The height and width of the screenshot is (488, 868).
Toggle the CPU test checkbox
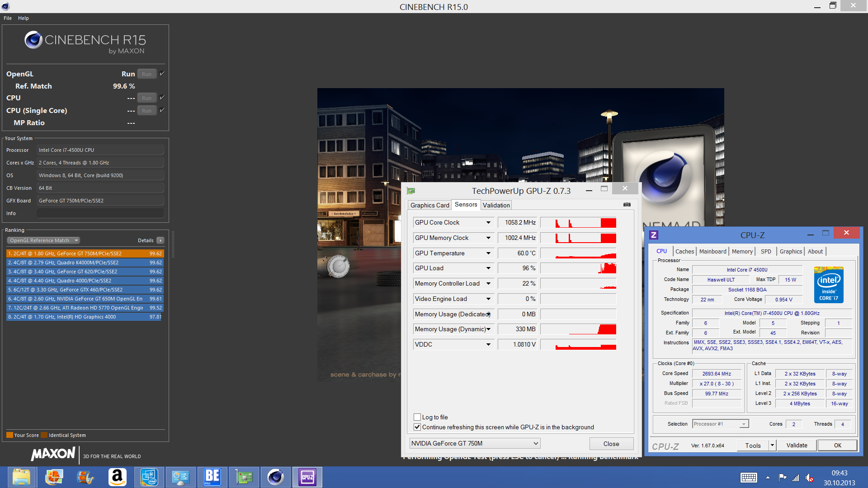click(x=162, y=97)
